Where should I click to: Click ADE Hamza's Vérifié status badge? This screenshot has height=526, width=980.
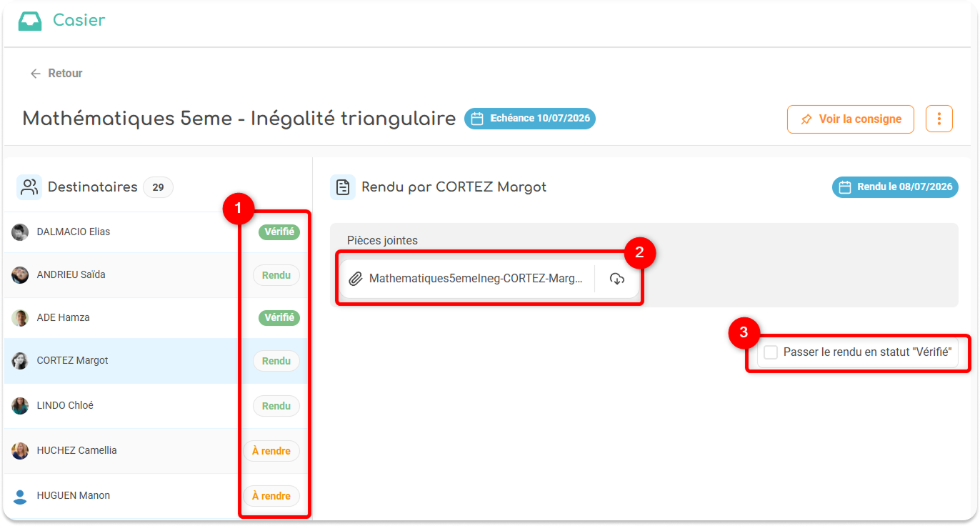(x=279, y=318)
